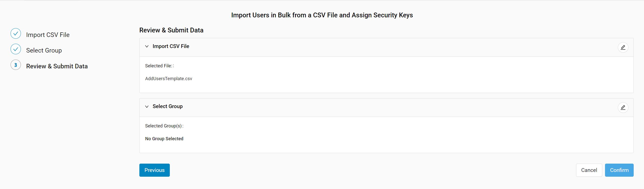Collapse the Import CSV File section chevron

point(147,46)
